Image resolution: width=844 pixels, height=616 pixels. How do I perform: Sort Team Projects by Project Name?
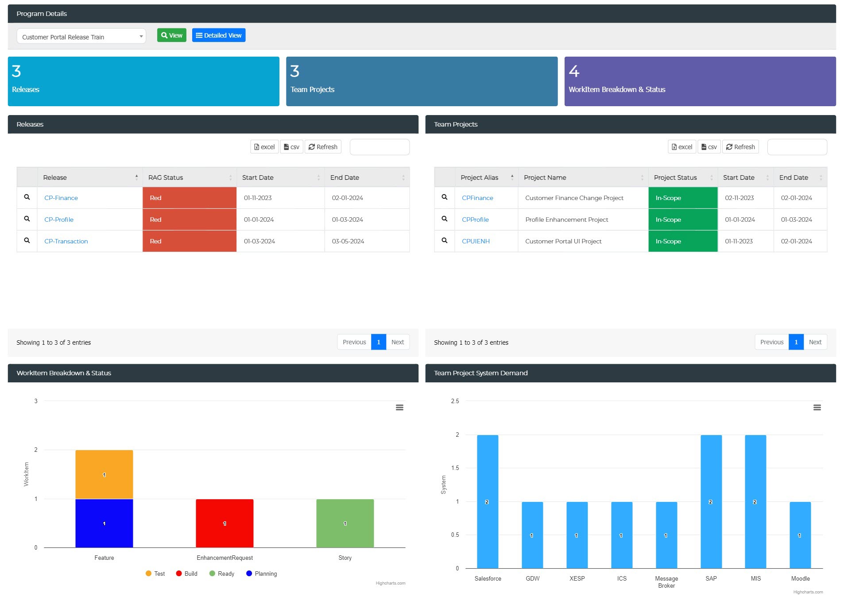pyautogui.click(x=583, y=177)
